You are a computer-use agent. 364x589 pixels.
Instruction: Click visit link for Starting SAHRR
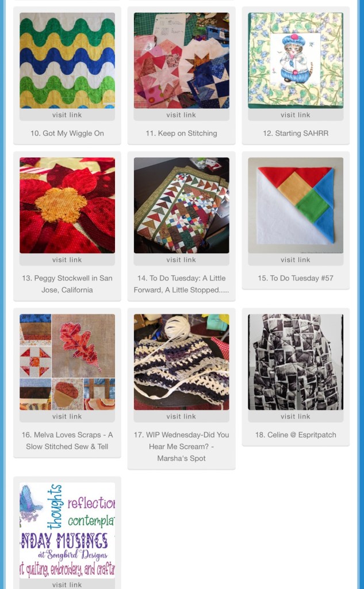click(x=296, y=115)
